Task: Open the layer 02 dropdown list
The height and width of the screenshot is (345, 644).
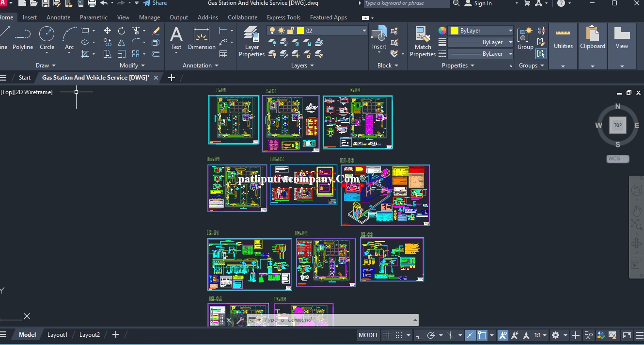Action: click(364, 31)
